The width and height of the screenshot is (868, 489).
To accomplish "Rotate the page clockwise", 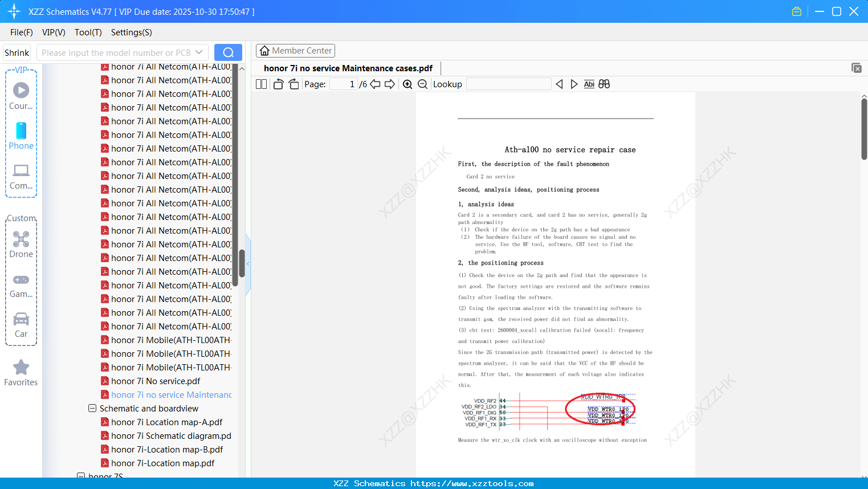I will pyautogui.click(x=294, y=84).
